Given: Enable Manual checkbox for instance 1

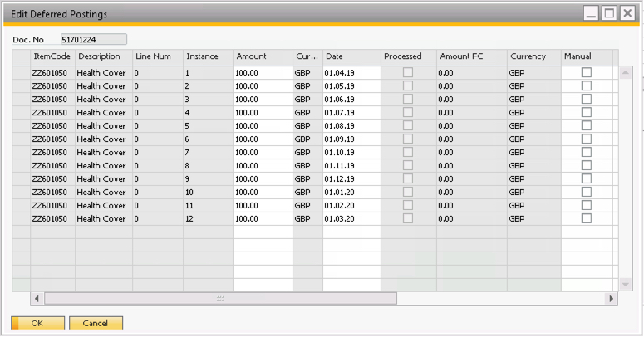Looking at the screenshot, I should [587, 73].
